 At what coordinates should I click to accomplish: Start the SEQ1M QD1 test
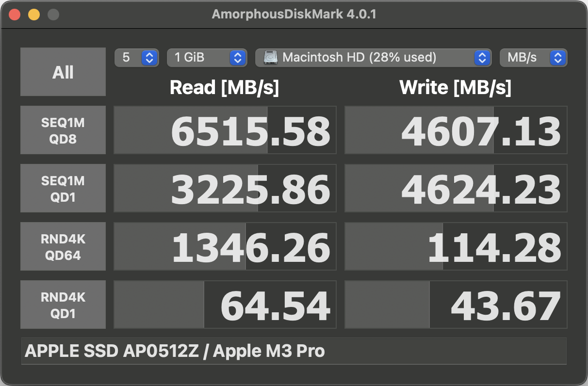coord(63,188)
